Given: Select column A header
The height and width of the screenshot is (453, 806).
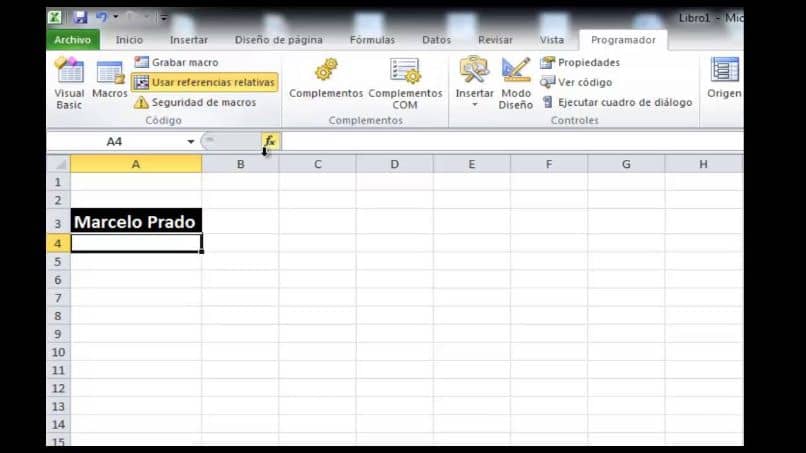Looking at the screenshot, I should (x=136, y=164).
